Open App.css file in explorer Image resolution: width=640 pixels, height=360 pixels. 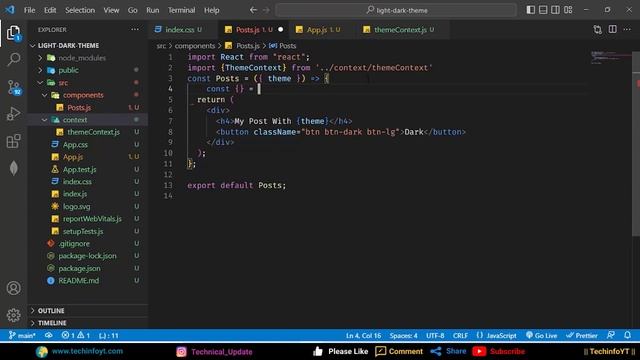point(75,144)
